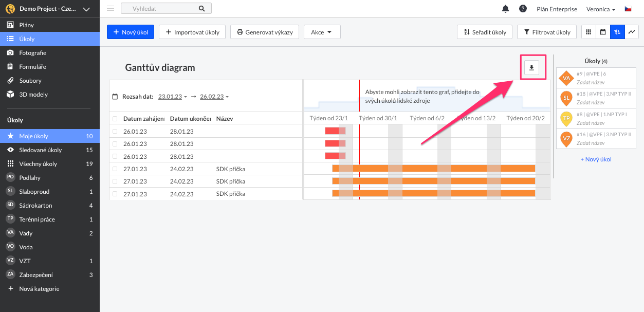Screen dimensions: 644x312
Task: Click the + Nový úkol link under task cards
Action: (596, 159)
